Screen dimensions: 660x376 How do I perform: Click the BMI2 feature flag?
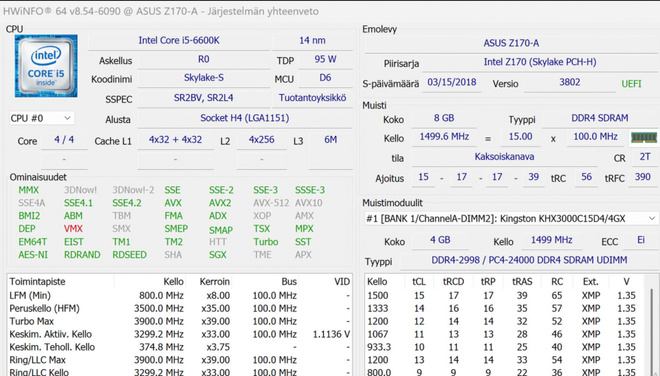(x=29, y=216)
